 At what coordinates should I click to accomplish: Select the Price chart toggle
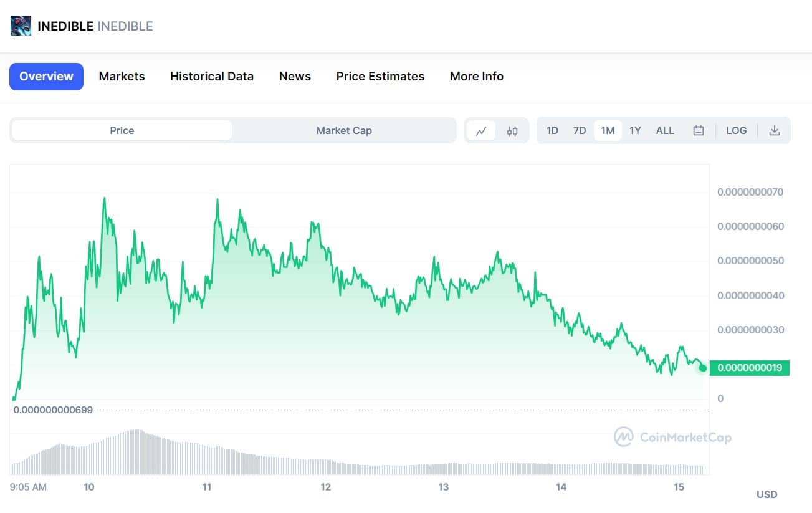(122, 130)
